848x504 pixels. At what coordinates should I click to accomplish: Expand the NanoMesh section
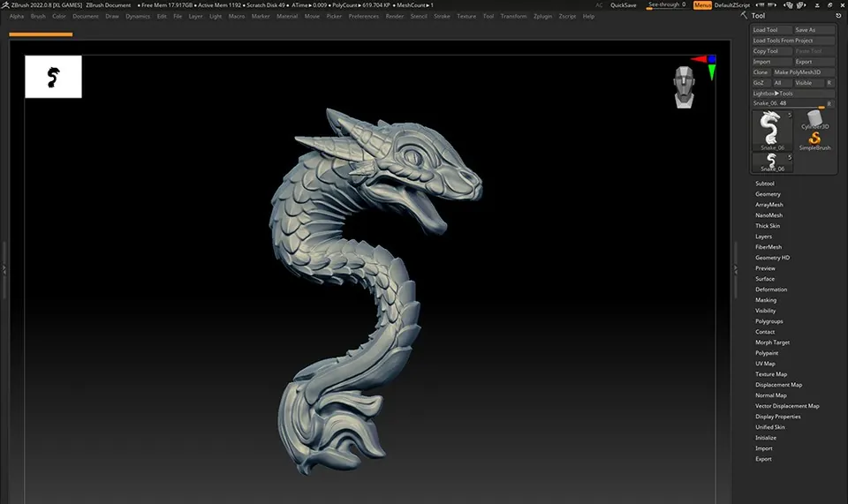(768, 215)
